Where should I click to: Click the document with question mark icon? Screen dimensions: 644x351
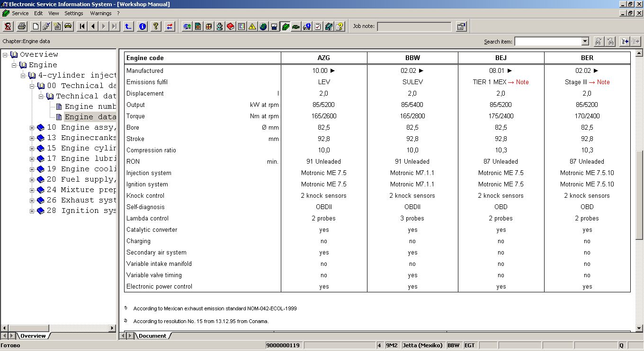coord(340,26)
